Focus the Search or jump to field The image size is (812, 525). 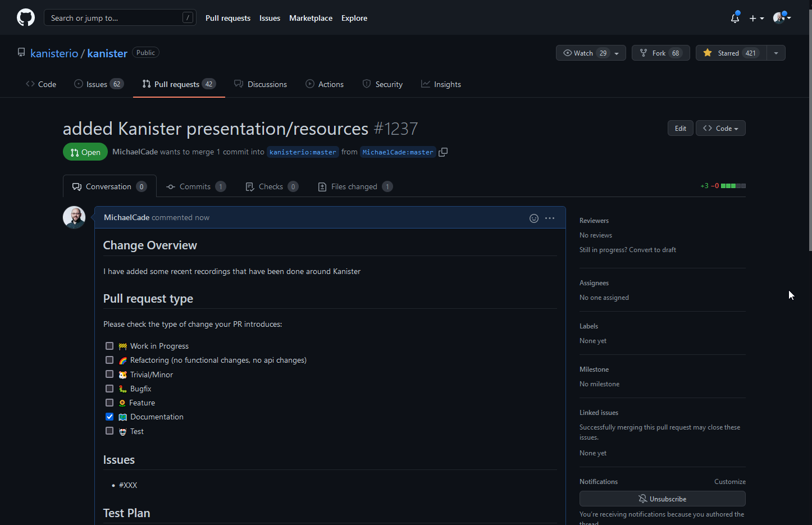pyautogui.click(x=115, y=18)
